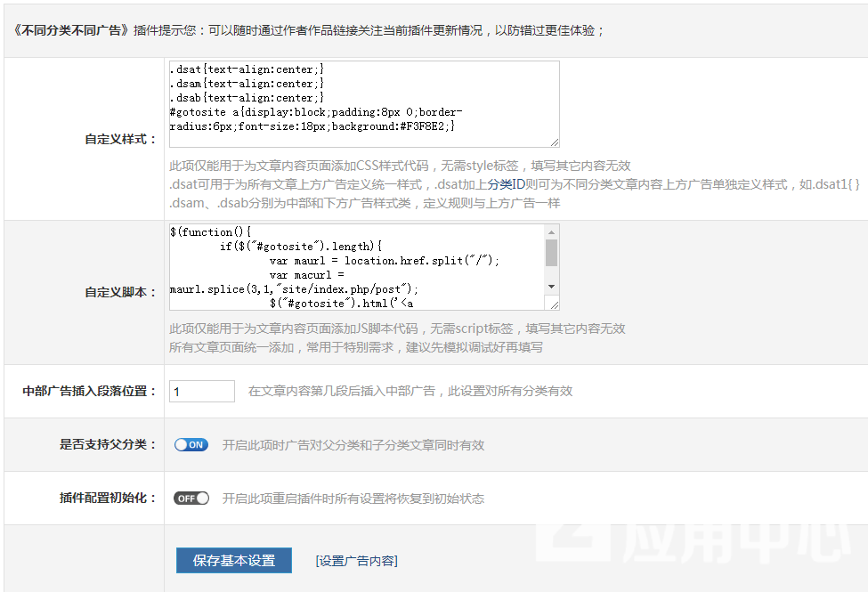Focus the 中部广告插入段落位置 number field
Screen dimensions: 868x592
(x=201, y=392)
